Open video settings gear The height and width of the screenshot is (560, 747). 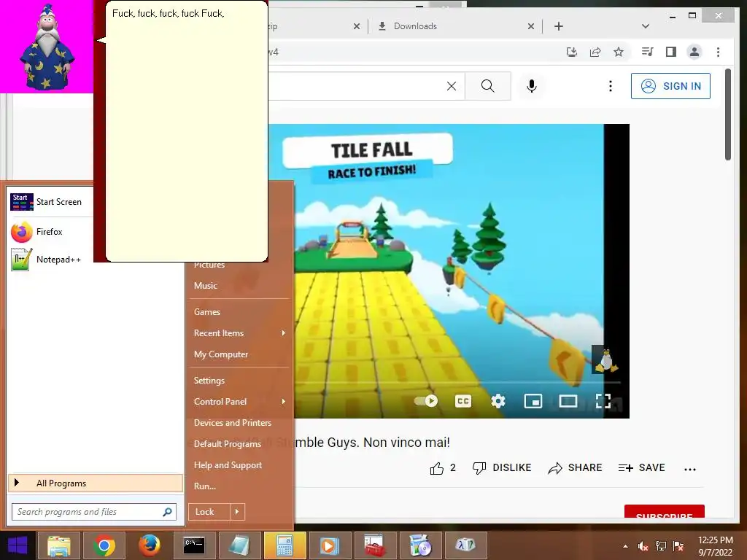coord(498,402)
